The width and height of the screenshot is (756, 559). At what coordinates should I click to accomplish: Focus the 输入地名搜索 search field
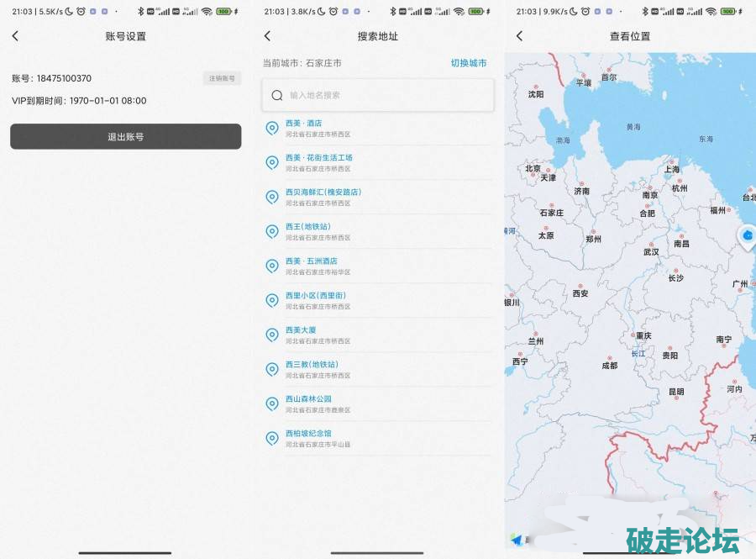tap(386, 96)
